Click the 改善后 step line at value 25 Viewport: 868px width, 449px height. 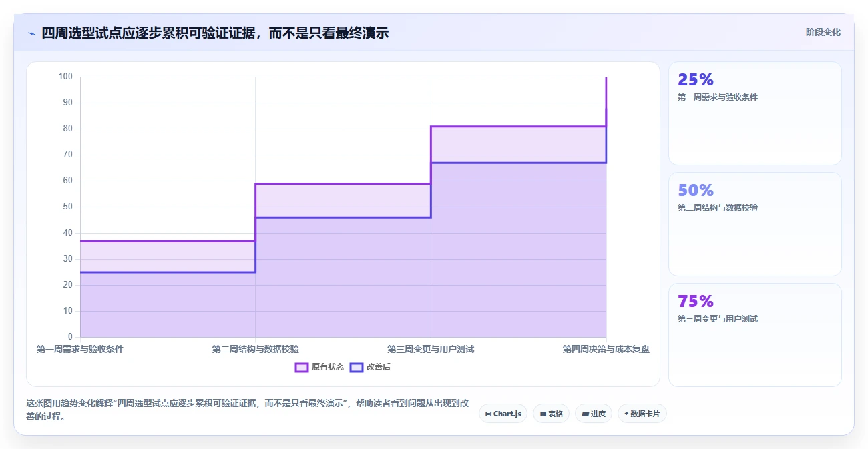coord(168,272)
